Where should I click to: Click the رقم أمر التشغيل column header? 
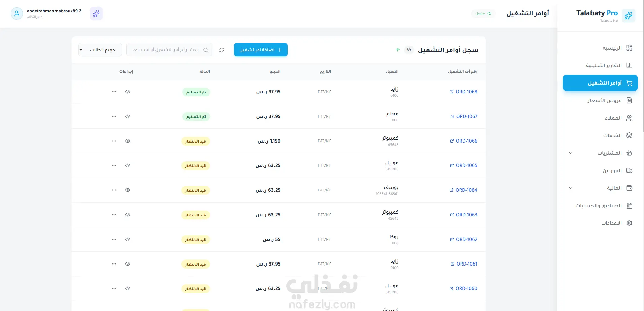point(463,71)
